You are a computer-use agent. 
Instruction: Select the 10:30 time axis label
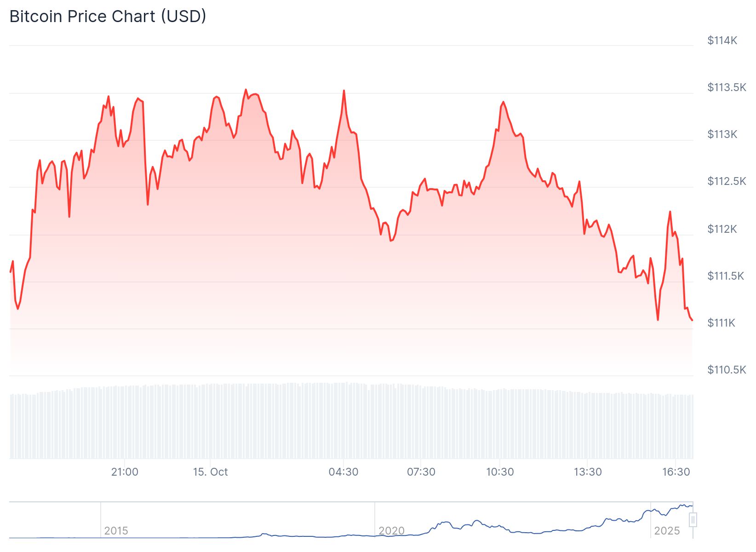500,472
